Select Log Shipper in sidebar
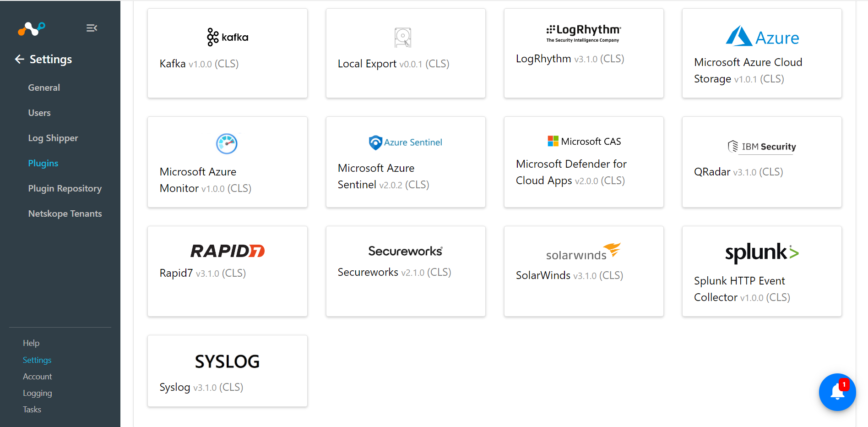 [x=53, y=138]
